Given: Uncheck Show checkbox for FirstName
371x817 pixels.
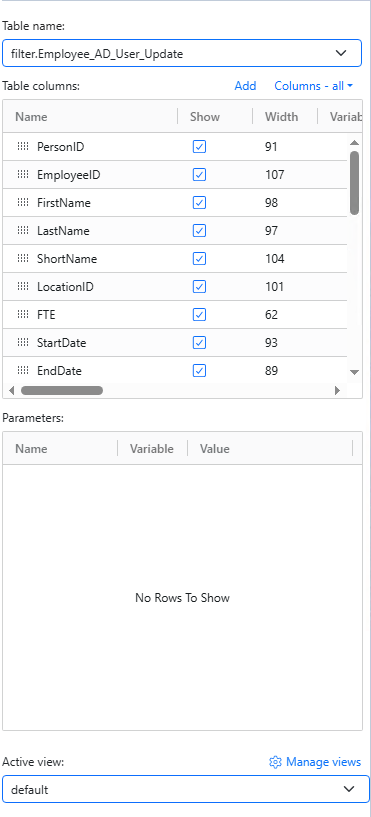Looking at the screenshot, I should (x=200, y=203).
